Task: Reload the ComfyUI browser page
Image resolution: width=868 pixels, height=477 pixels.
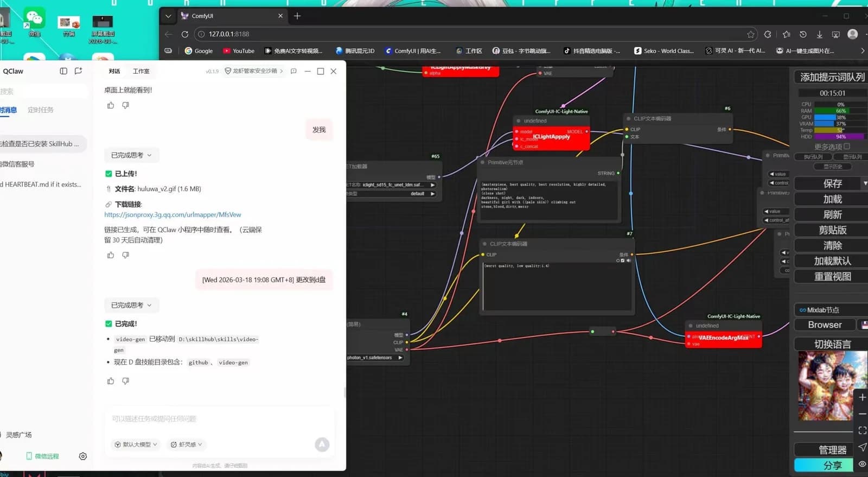Action: (x=184, y=34)
